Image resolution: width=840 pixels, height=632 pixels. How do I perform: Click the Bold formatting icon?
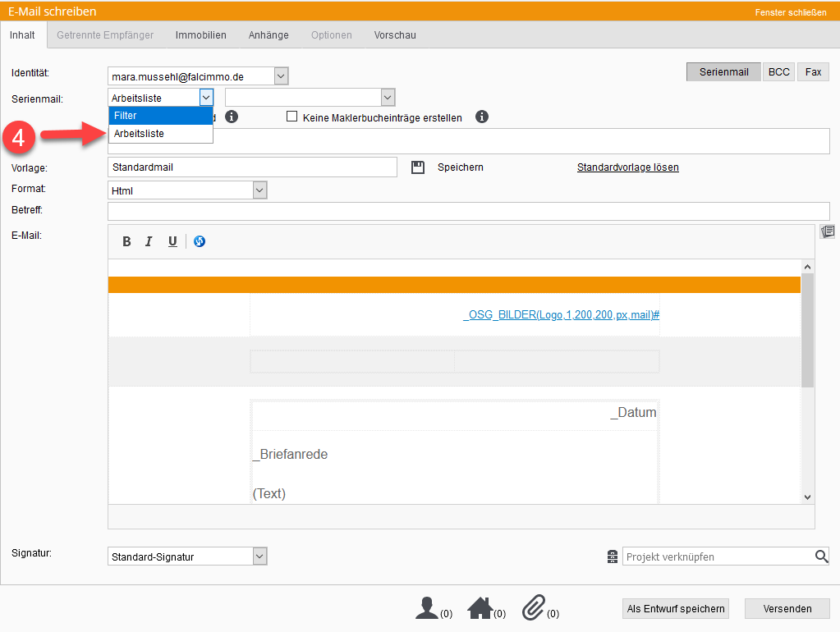coord(126,241)
